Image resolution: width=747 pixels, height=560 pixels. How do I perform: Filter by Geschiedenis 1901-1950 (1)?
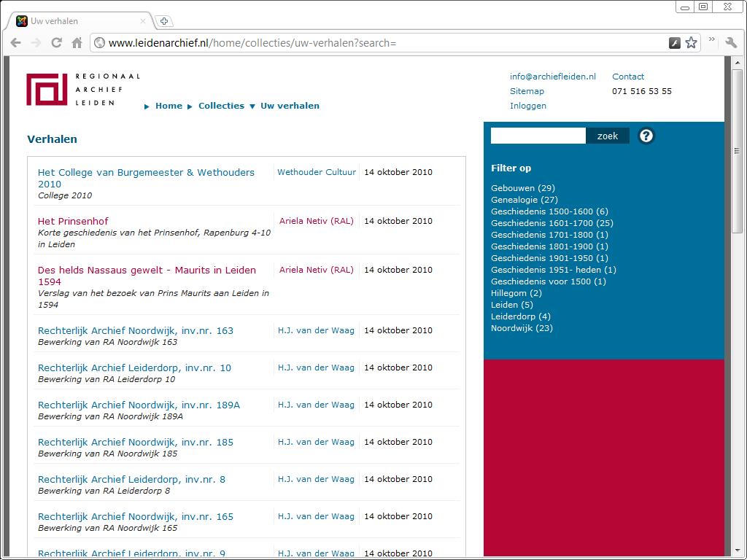pyautogui.click(x=550, y=258)
